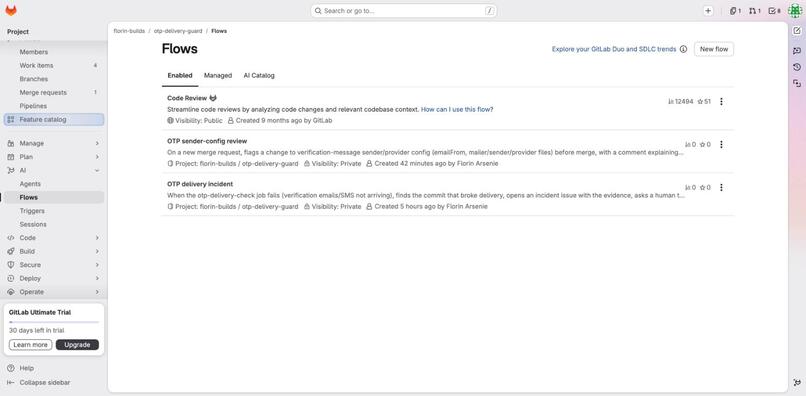Click the star icon on Code Review
Viewport: 806px width, 396px height.
click(700, 102)
